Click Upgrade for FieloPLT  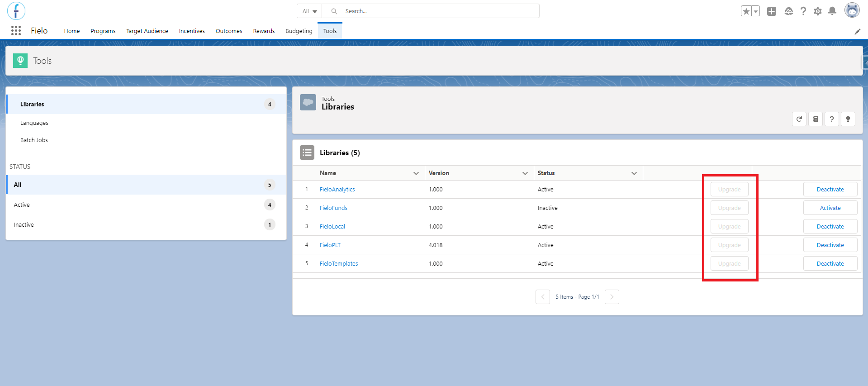(x=730, y=245)
